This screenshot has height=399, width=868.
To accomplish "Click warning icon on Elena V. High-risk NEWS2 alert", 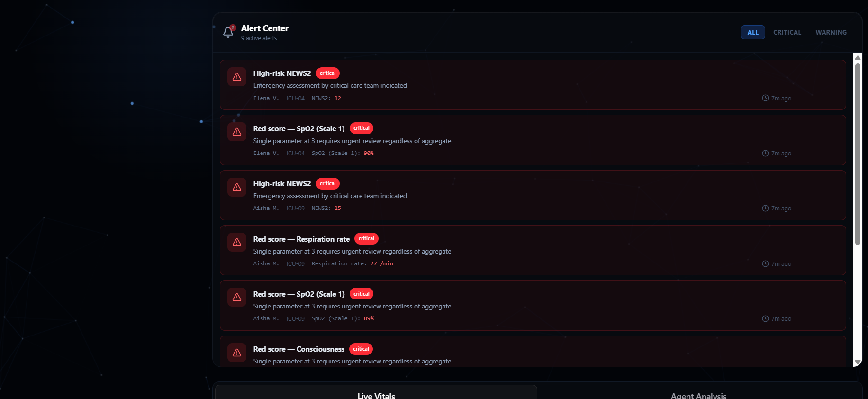I will click(237, 77).
